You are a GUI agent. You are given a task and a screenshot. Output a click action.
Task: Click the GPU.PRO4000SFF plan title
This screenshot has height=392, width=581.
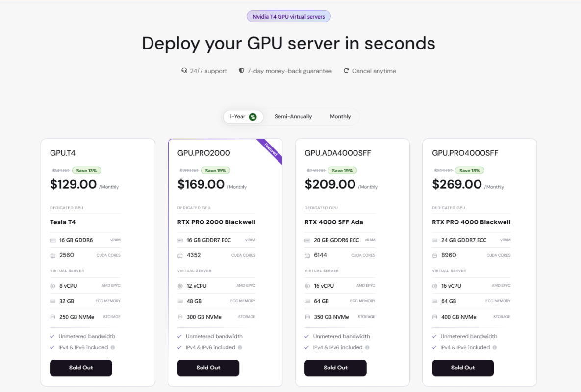tap(465, 153)
